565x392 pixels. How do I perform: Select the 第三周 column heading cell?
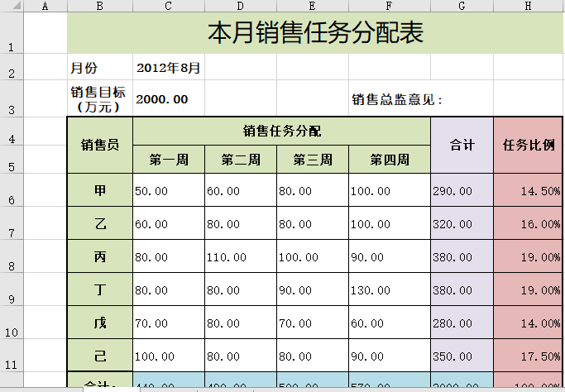312,160
